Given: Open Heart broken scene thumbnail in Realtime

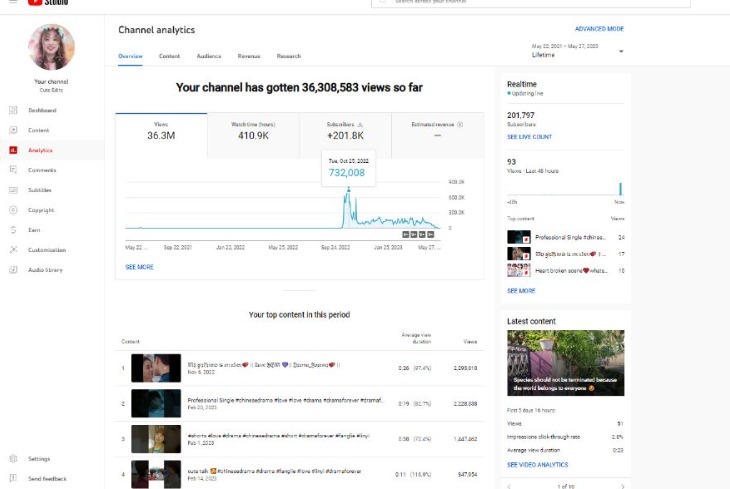Looking at the screenshot, I should pos(519,270).
